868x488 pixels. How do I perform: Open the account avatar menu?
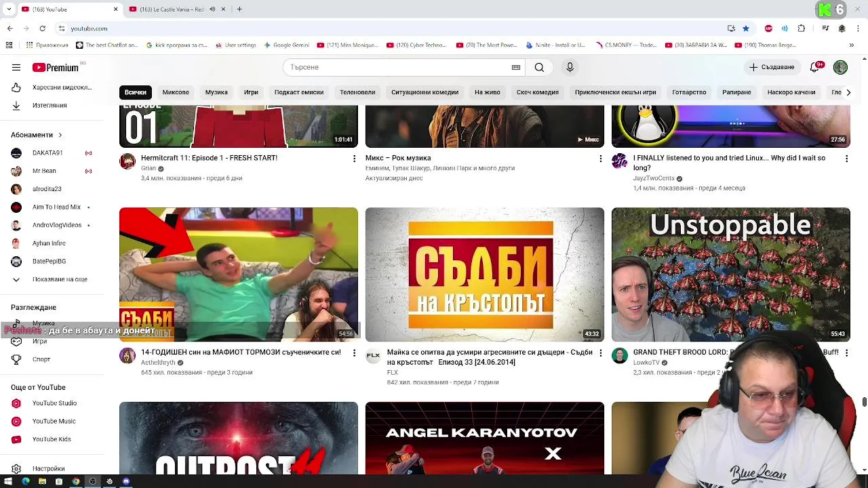840,67
